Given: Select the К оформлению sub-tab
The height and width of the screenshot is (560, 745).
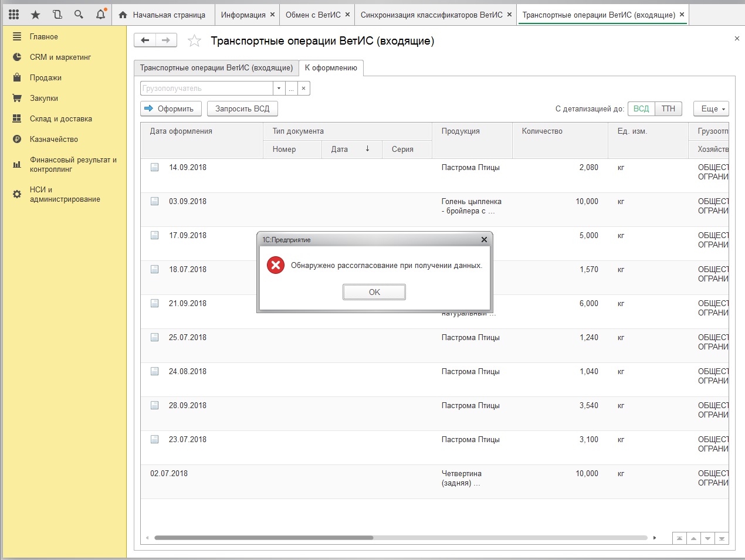Looking at the screenshot, I should (331, 68).
